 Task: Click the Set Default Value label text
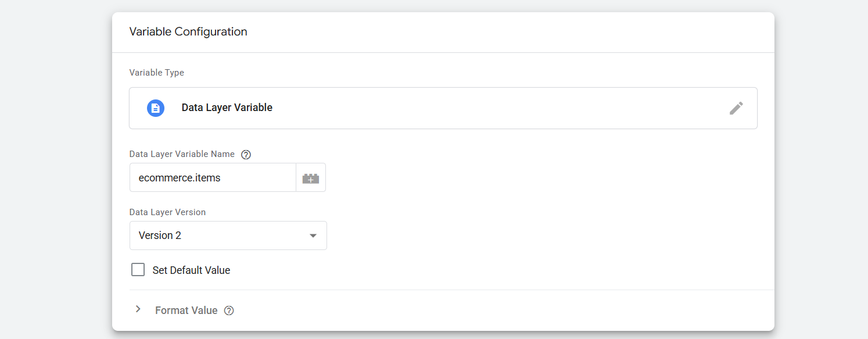point(191,270)
